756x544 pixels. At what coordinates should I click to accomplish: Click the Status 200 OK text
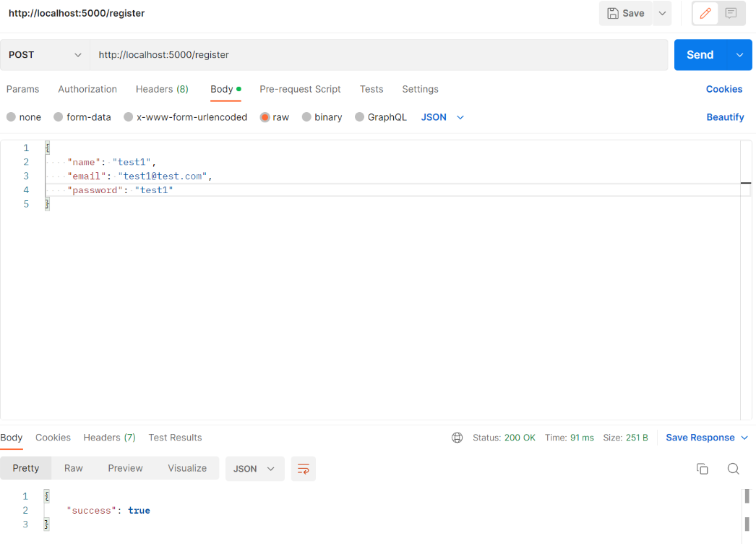[504, 438]
